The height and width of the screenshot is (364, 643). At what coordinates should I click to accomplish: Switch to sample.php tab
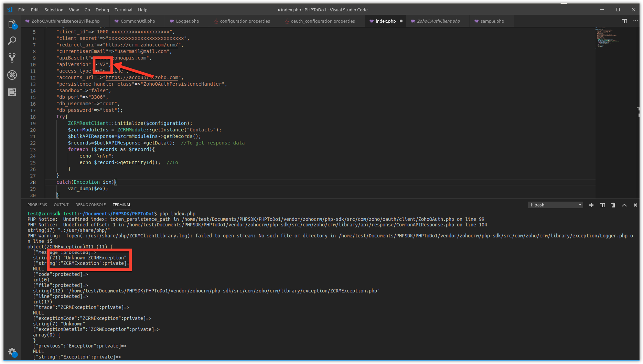pos(492,21)
